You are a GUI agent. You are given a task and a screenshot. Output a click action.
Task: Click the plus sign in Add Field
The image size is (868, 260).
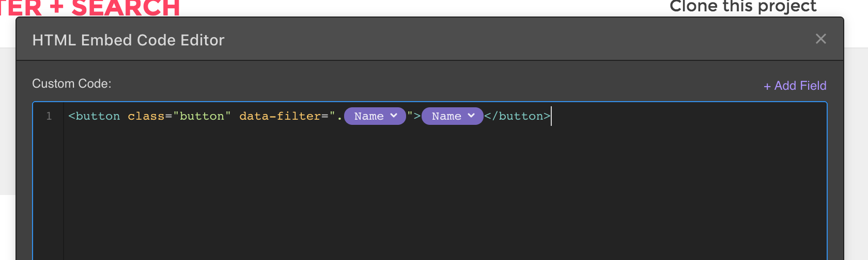767,86
